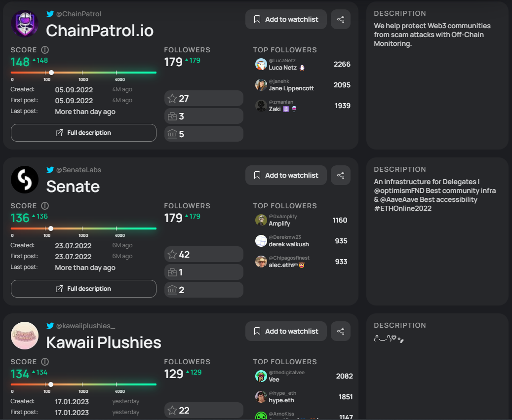This screenshot has width=512, height=420.
Task: Open full description for ChainPatrol.io
Action: [x=83, y=133]
